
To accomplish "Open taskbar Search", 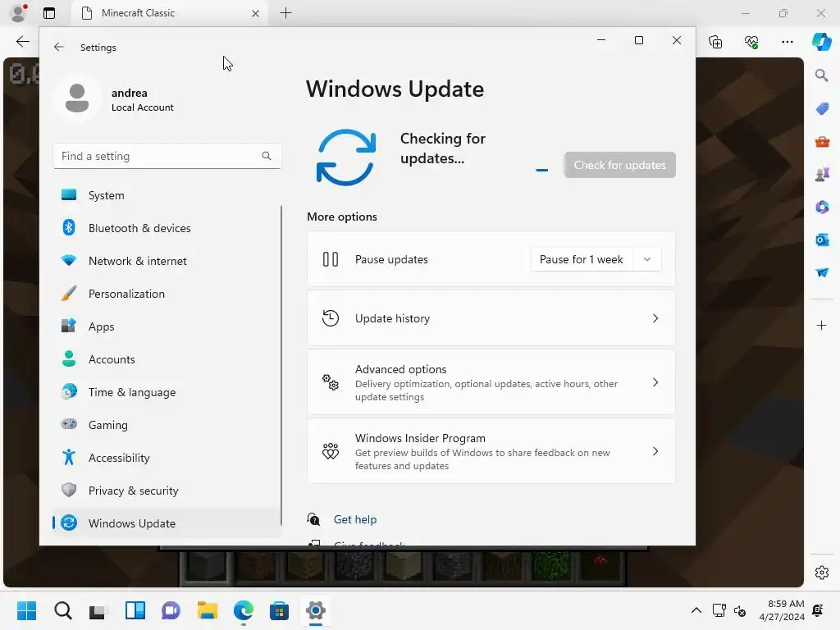I will click(x=62, y=610).
